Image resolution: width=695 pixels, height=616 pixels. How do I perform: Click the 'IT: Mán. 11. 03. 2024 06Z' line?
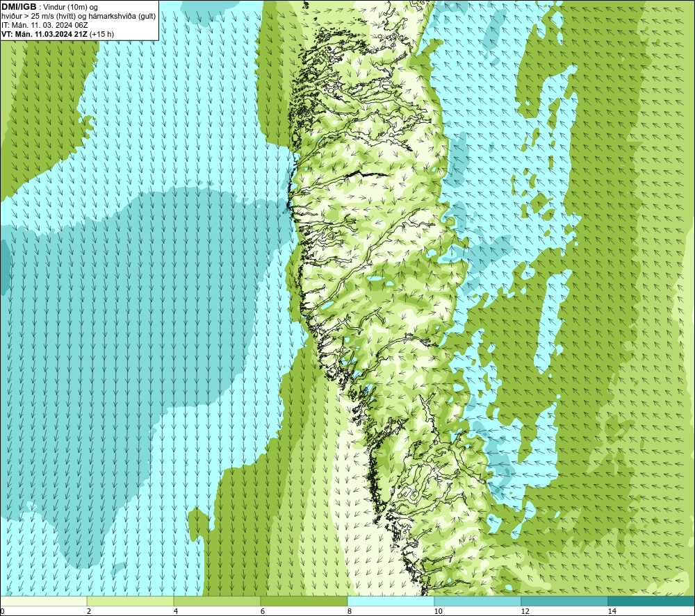click(x=44, y=25)
